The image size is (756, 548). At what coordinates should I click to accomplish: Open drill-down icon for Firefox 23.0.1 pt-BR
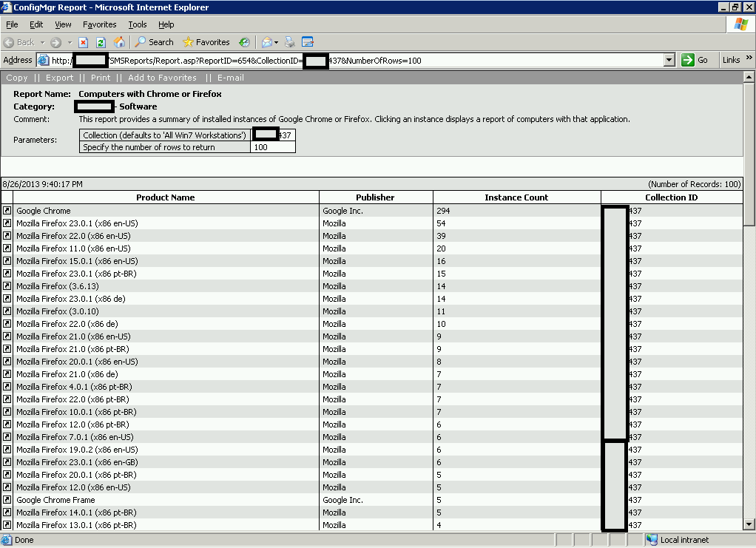(x=7, y=274)
